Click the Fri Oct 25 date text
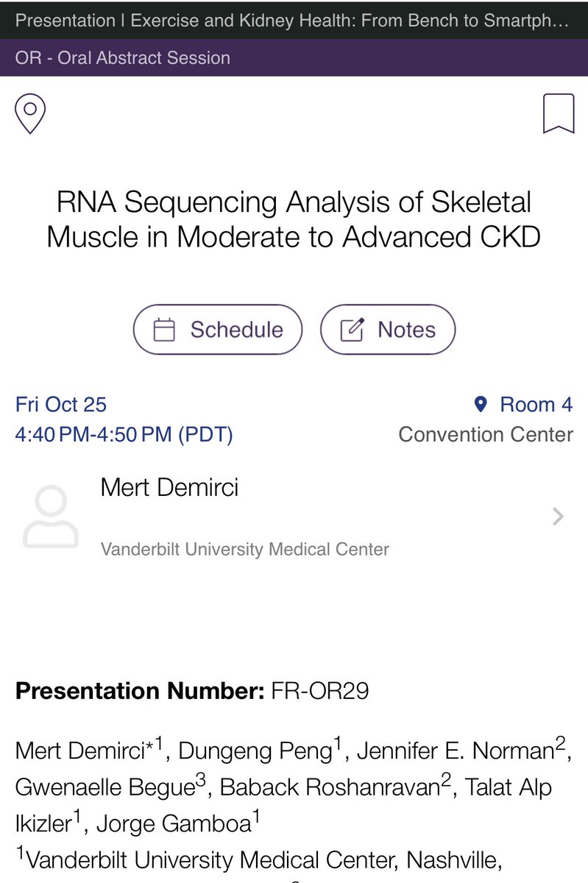The image size is (588, 883). coord(61,404)
